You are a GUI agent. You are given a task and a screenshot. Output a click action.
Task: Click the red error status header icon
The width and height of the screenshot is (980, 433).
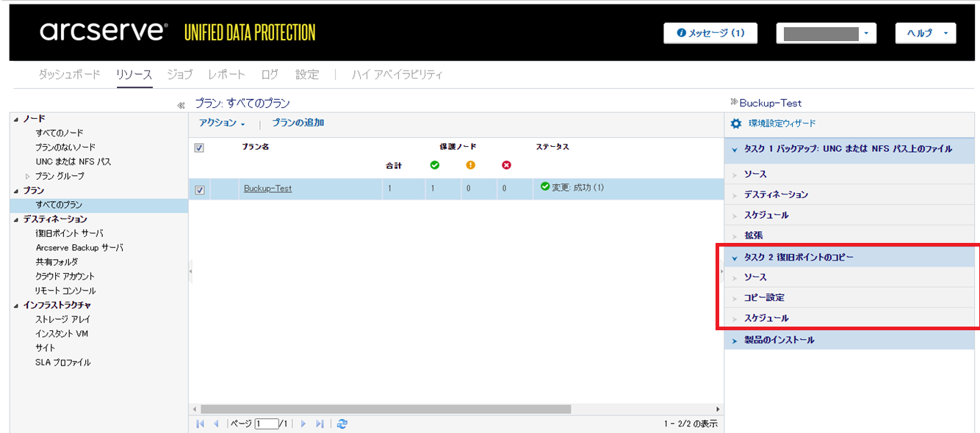506,164
